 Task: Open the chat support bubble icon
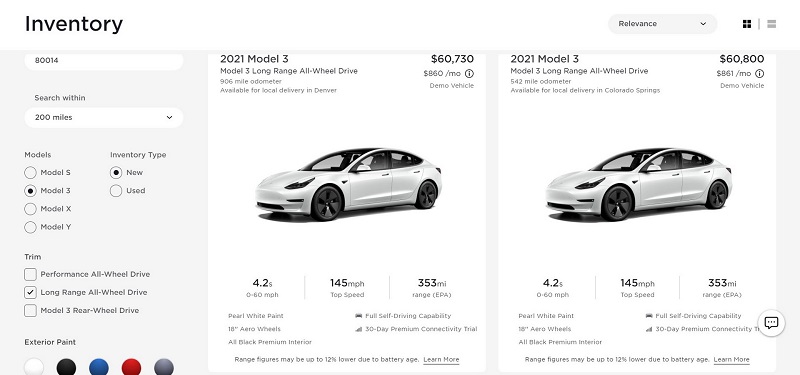[771, 322]
